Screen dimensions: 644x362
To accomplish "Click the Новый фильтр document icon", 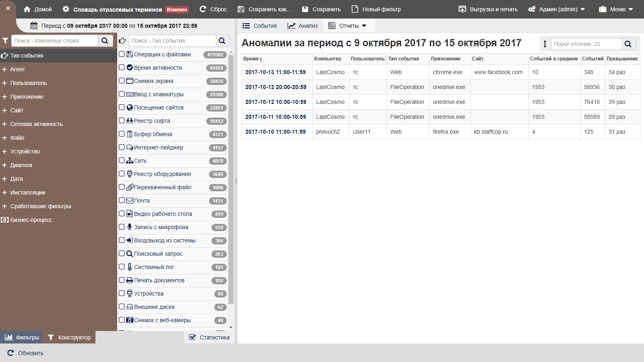I will tap(355, 9).
